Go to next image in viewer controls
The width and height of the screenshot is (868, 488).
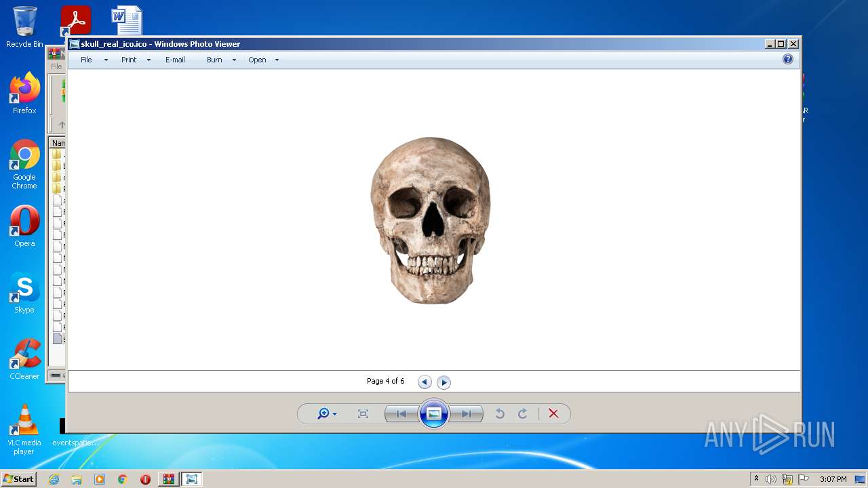(467, 414)
